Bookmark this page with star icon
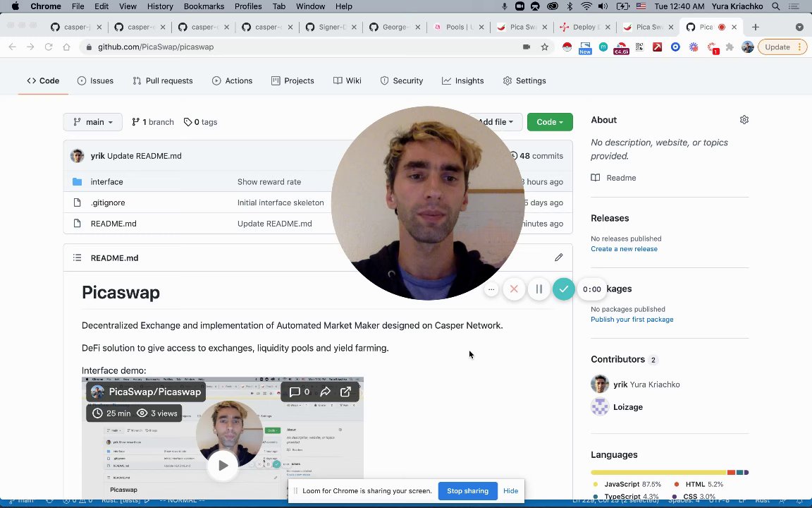The height and width of the screenshot is (508, 812). (x=544, y=47)
